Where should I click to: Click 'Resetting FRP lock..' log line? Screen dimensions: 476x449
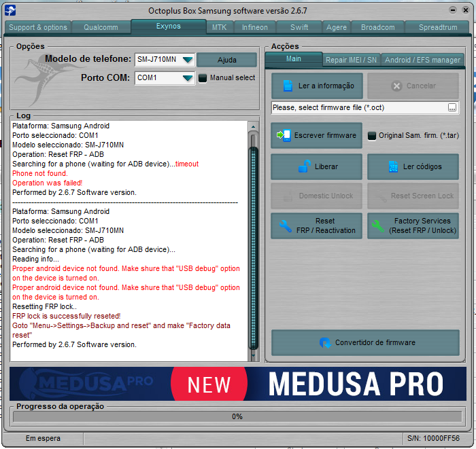(x=44, y=306)
